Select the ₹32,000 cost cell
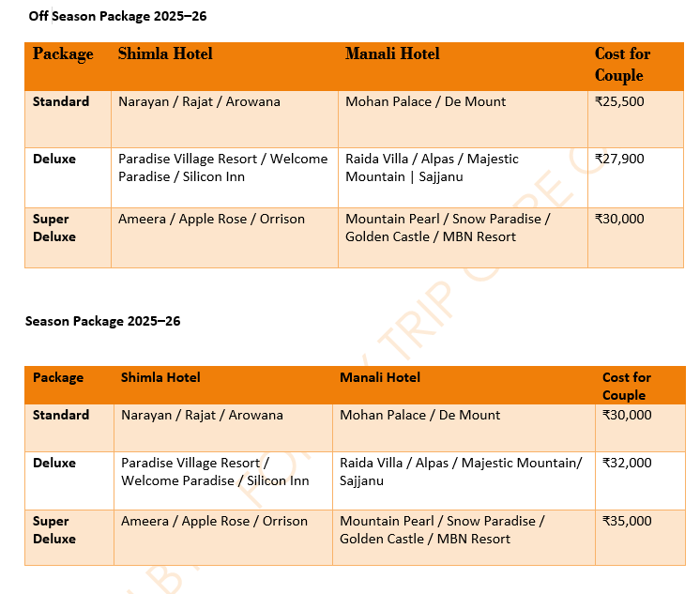The image size is (700, 594). (627, 463)
